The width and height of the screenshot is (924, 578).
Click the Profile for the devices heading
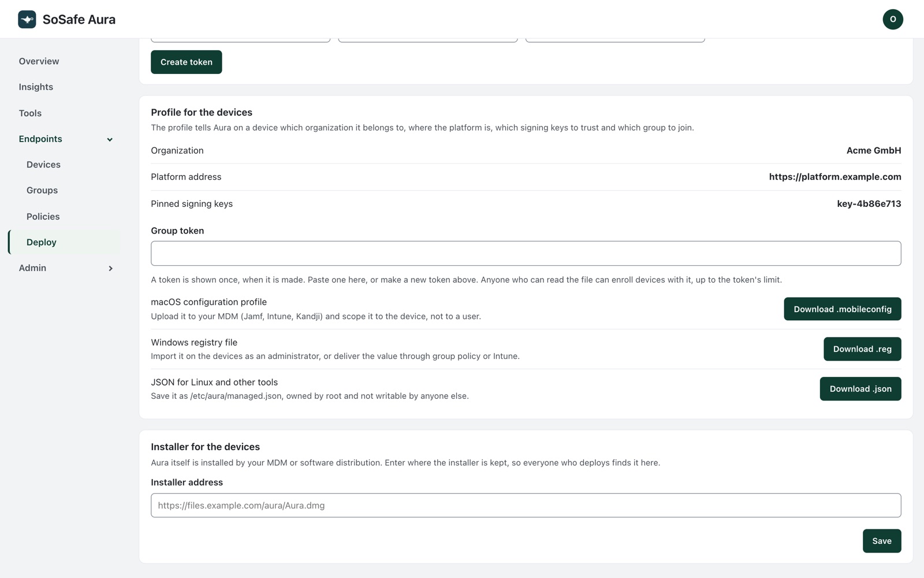(202, 112)
